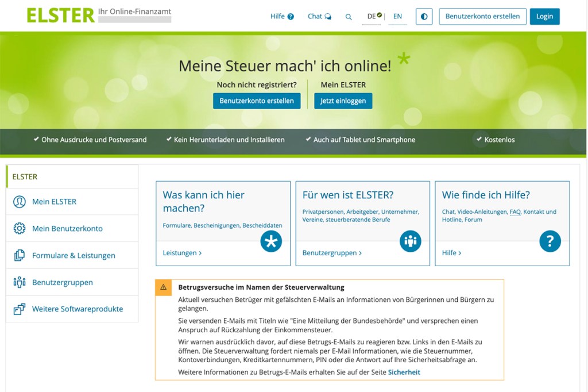Click 'Mein ELSTER' label in the banner
The width and height of the screenshot is (588, 392).
pos(343,85)
